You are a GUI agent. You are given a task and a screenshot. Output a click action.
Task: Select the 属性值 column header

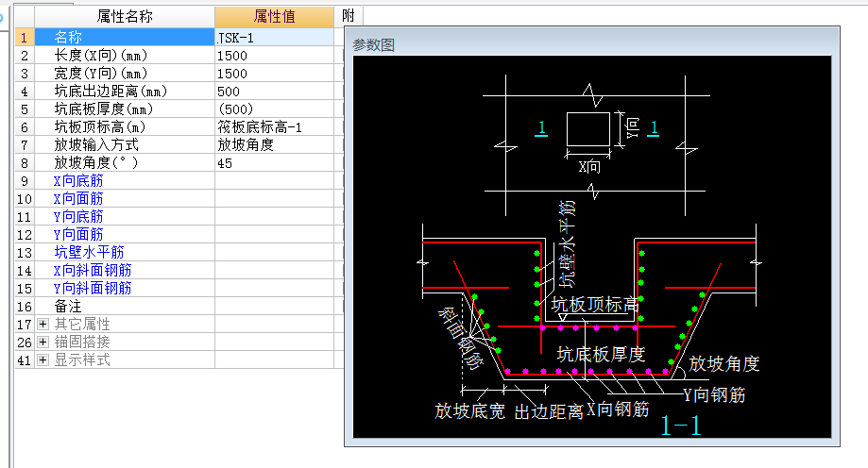pos(275,17)
